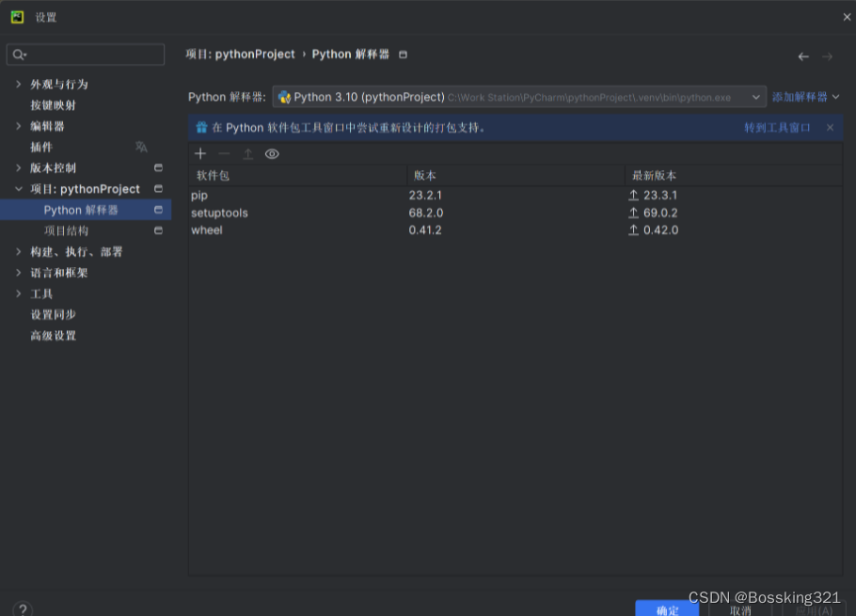The height and width of the screenshot is (616, 856).
Task: Click project icon beside 版本控制 row
Action: tap(158, 167)
